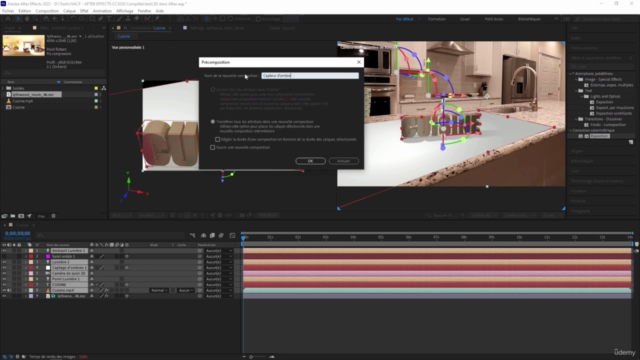Open the graph editor icon in timeline
The image size is (640, 360).
point(232,236)
